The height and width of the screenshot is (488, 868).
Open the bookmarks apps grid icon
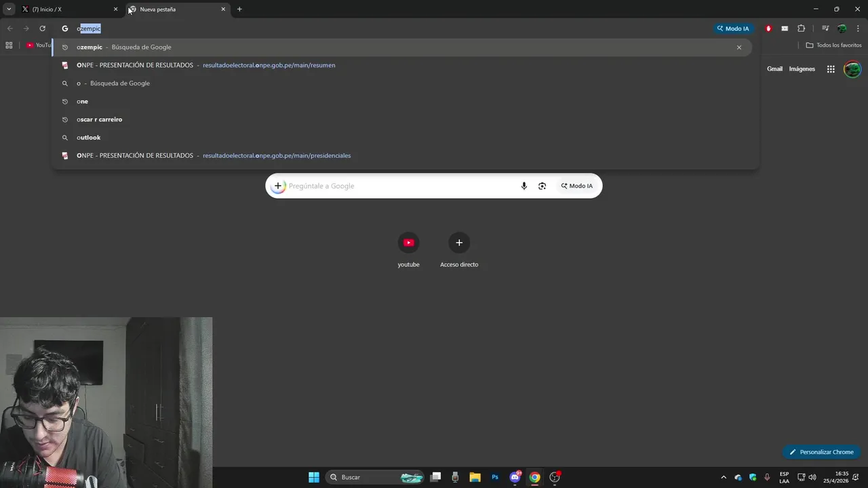click(x=9, y=45)
